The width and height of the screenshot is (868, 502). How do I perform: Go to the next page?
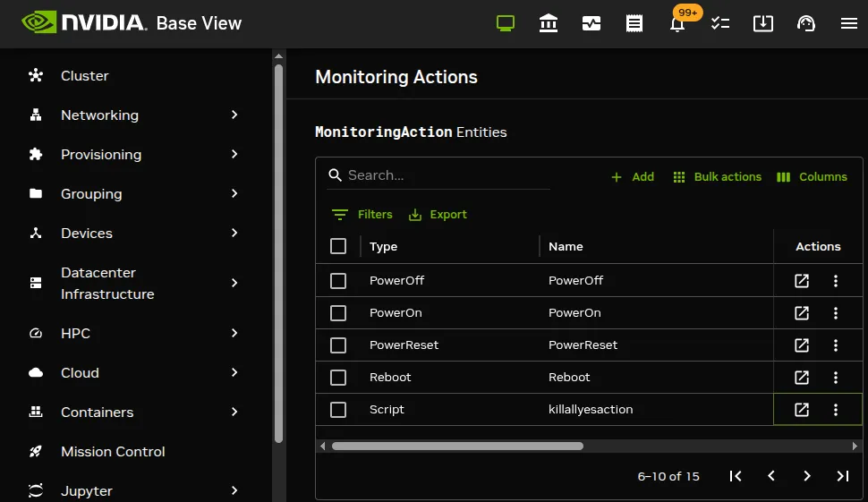[807, 476]
